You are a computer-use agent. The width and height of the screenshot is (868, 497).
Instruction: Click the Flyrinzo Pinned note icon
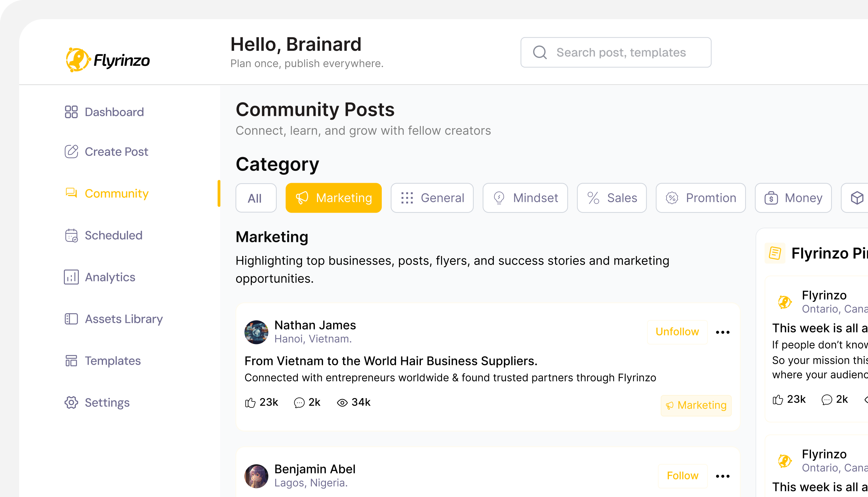click(775, 253)
